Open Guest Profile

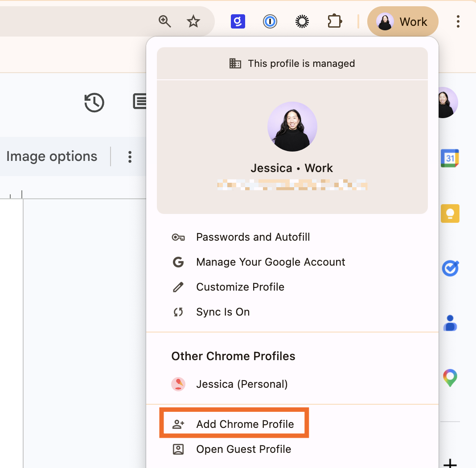click(244, 449)
